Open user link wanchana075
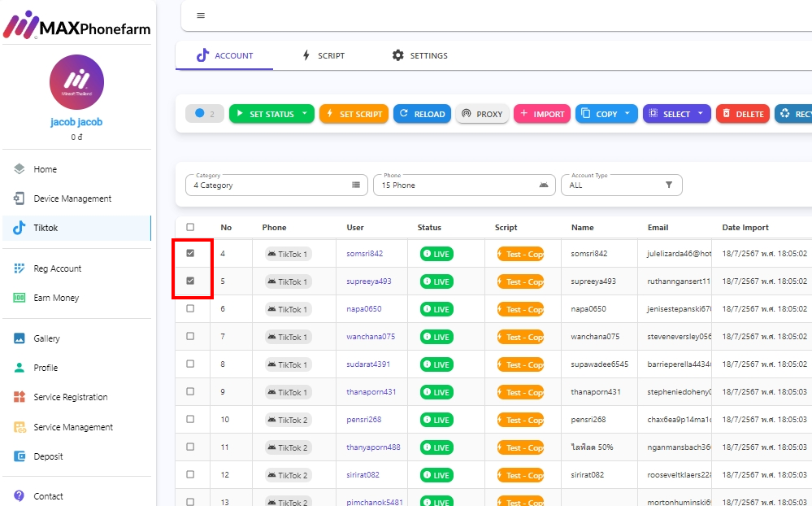Image resolution: width=812 pixels, height=506 pixels. pyautogui.click(x=371, y=337)
